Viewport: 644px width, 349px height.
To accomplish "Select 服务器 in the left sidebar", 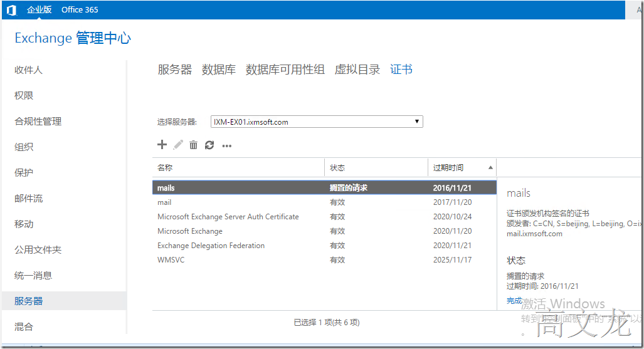I will pyautogui.click(x=64, y=301).
